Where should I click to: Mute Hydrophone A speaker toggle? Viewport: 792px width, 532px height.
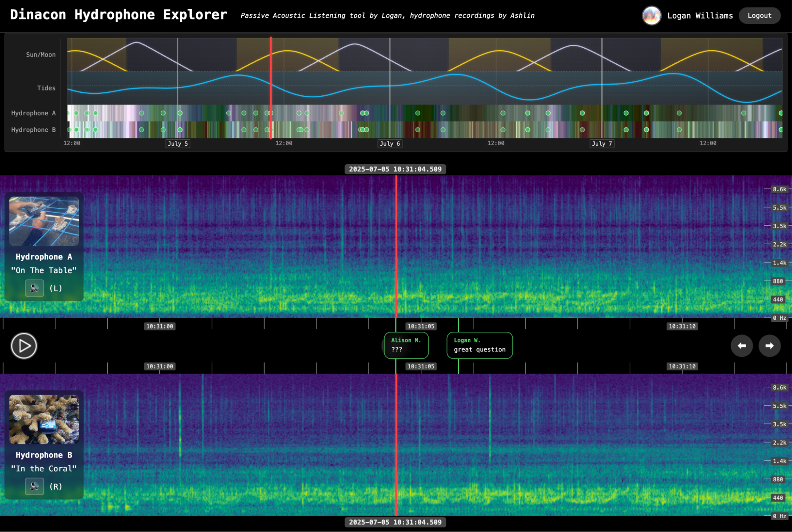(x=34, y=288)
